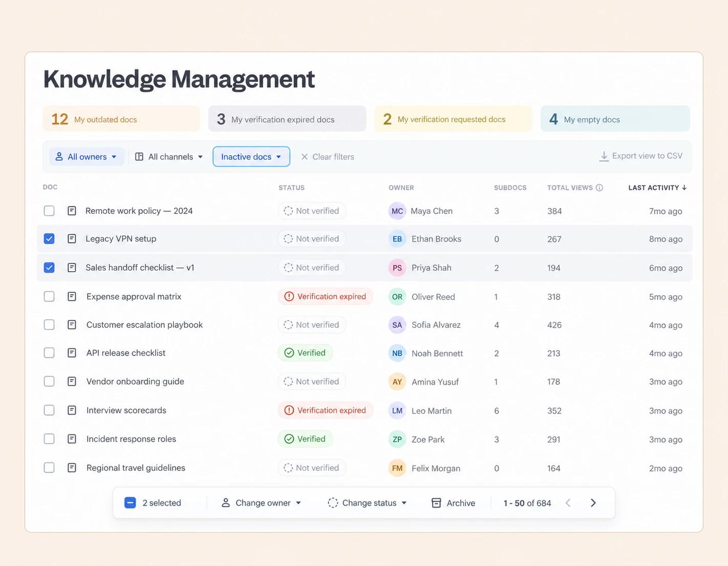Show My verification requested docs
728x566 pixels.
[x=454, y=119]
